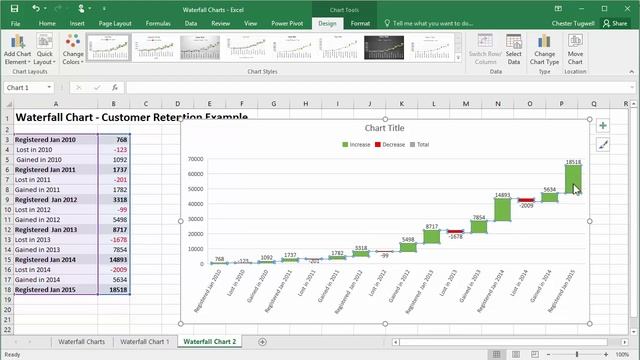Select the first chart style thumbnail
The image size is (640, 360).
[x=108, y=47]
